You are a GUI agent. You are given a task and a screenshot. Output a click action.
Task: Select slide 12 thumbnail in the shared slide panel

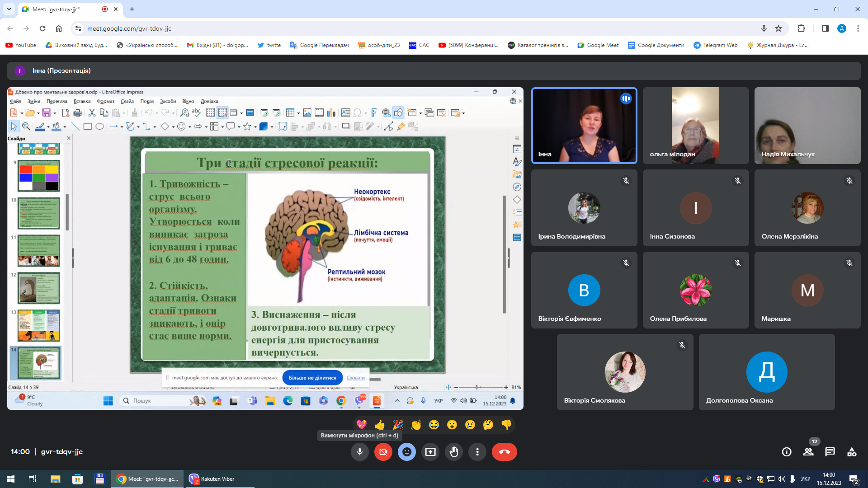[39, 288]
